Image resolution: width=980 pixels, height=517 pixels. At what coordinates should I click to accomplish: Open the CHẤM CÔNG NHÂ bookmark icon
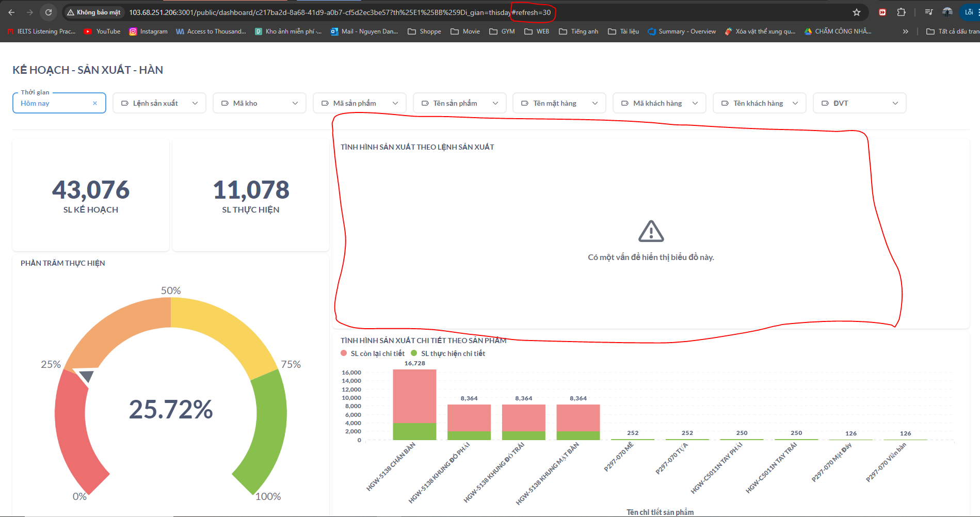(x=808, y=31)
